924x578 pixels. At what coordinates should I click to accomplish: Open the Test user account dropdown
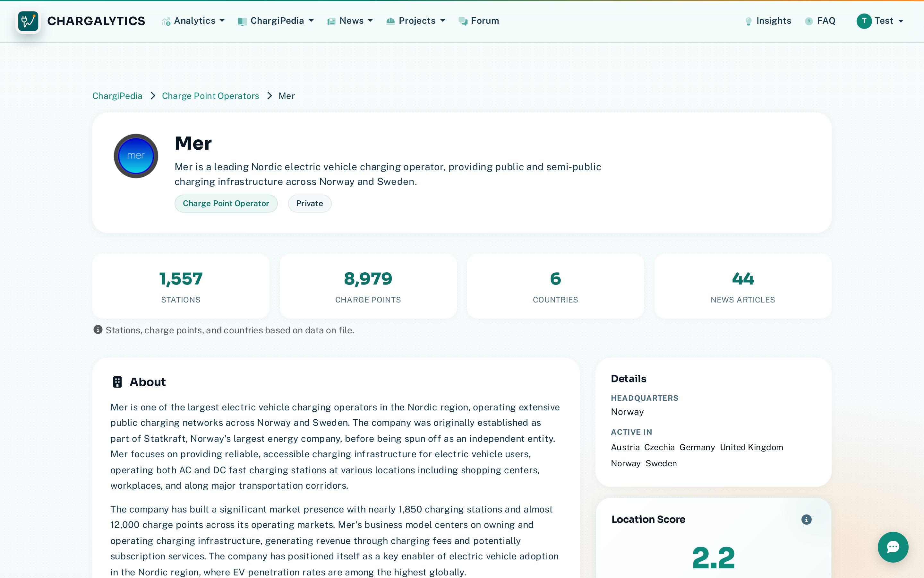coord(880,21)
